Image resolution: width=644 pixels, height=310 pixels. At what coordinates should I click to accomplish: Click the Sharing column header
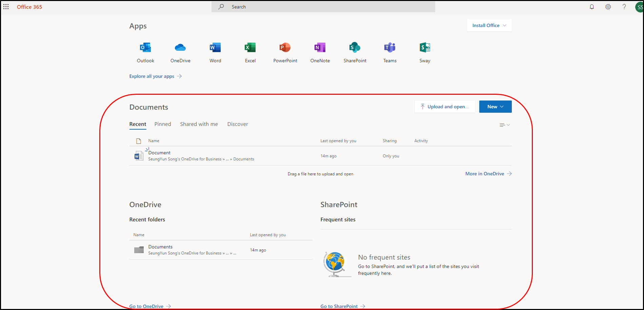pos(389,141)
